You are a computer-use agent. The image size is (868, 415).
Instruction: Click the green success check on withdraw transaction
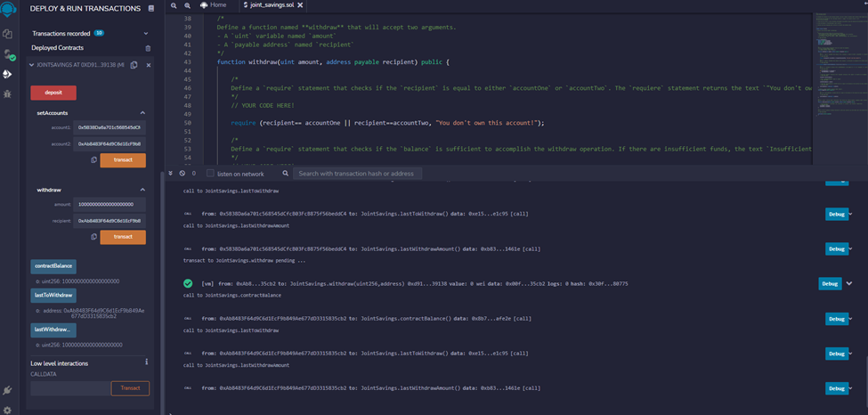[188, 284]
